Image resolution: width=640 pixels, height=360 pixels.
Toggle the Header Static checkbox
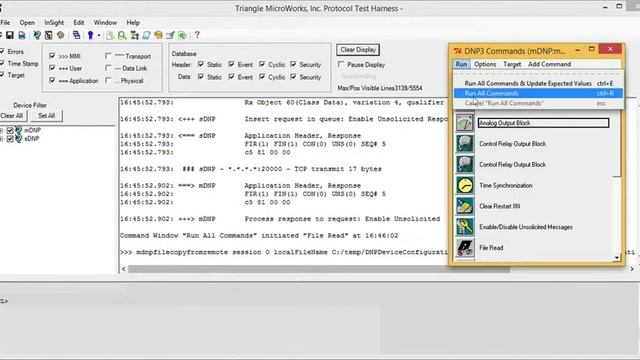[201, 64]
